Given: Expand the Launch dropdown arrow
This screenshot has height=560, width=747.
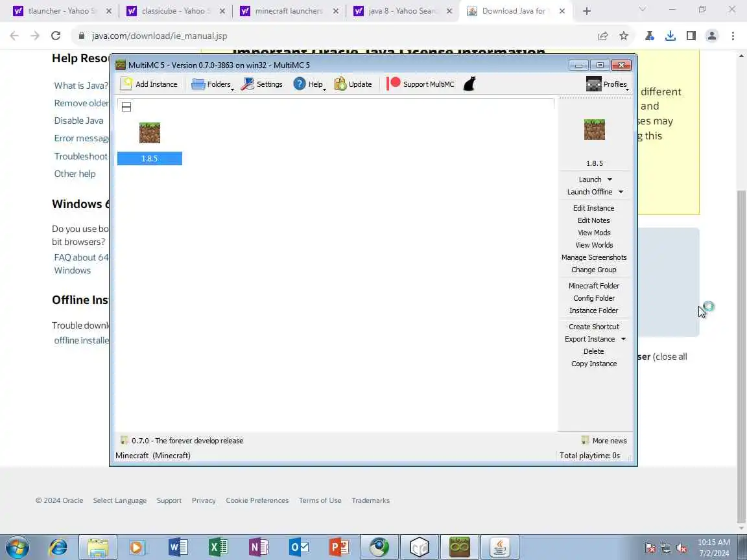Looking at the screenshot, I should (610, 180).
